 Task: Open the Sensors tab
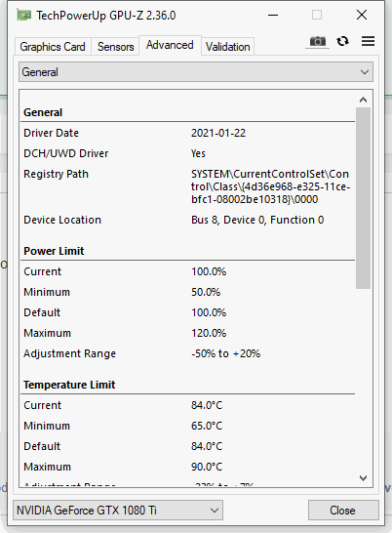[x=115, y=47]
